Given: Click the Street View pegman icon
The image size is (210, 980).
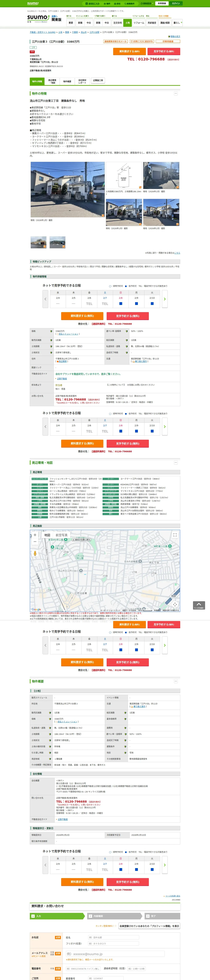Looking at the screenshot, I should pos(35,553).
